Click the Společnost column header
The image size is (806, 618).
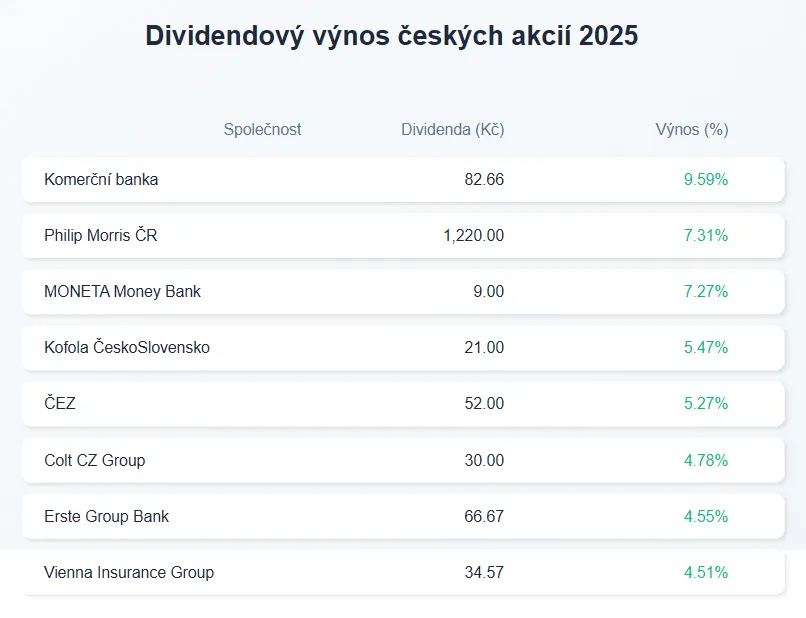(x=262, y=130)
